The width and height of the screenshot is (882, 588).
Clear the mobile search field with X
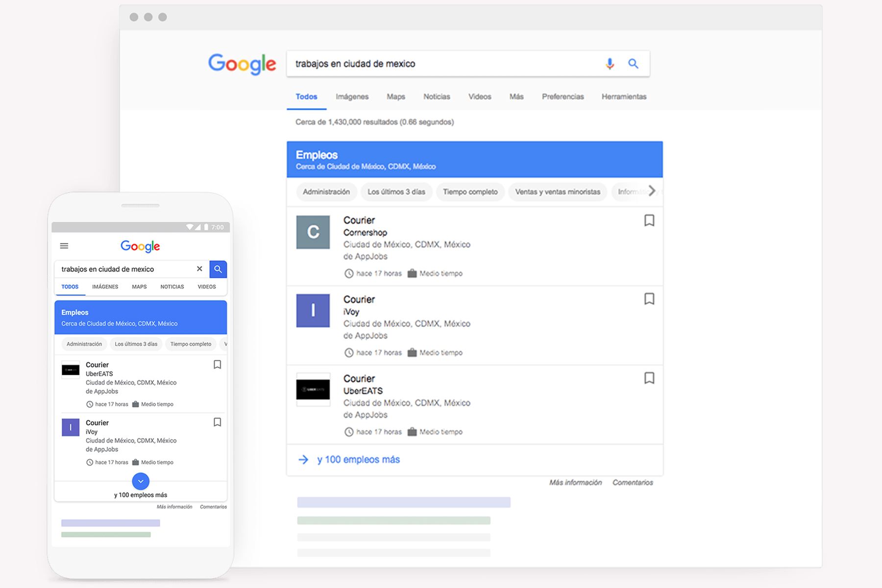pyautogui.click(x=199, y=269)
